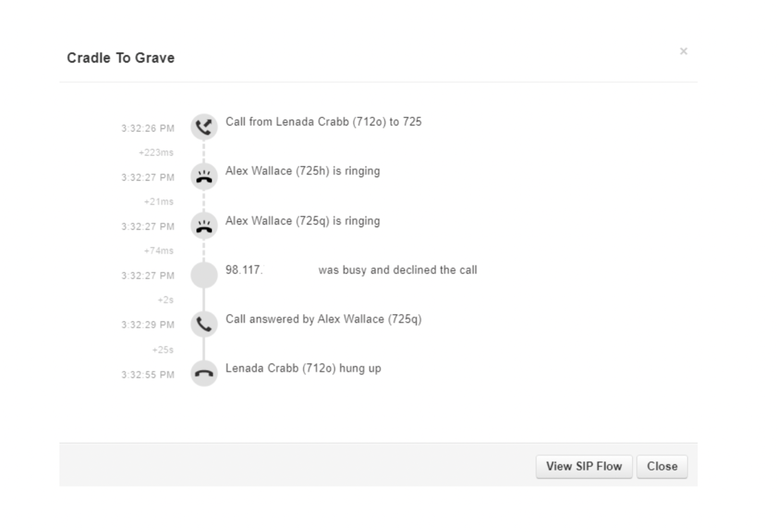779x532 pixels.
Task: Click the call-initiated phone icon at 3:32:26 PM
Action: pyautogui.click(x=204, y=127)
